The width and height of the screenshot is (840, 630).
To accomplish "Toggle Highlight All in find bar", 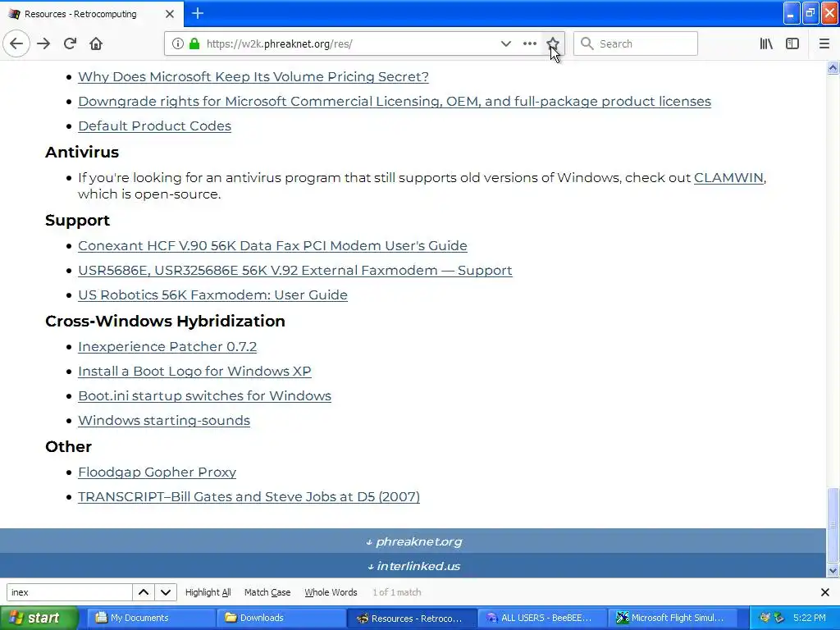I will [x=208, y=592].
